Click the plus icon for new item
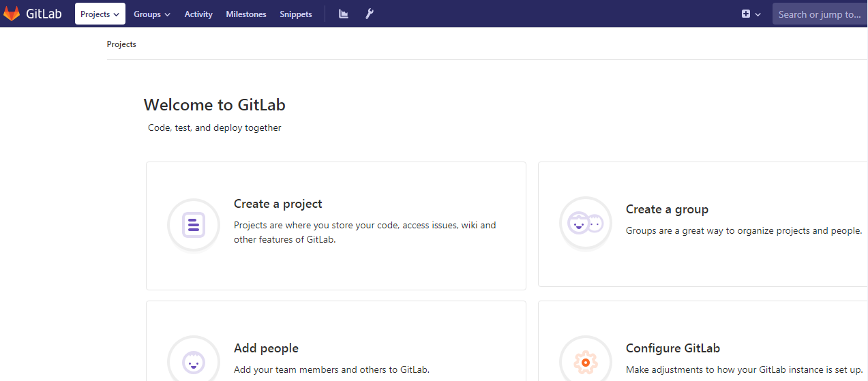 pos(746,14)
